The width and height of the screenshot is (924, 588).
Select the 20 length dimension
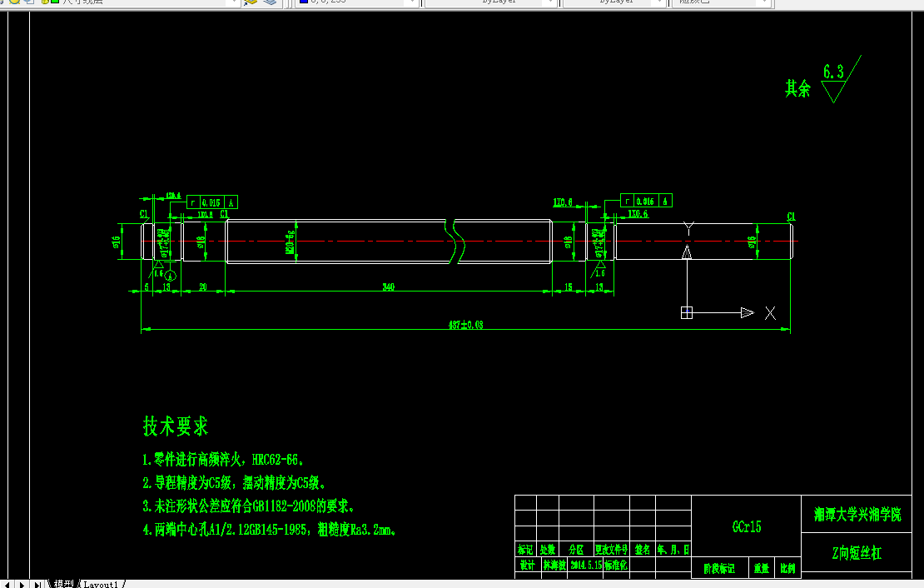click(203, 287)
